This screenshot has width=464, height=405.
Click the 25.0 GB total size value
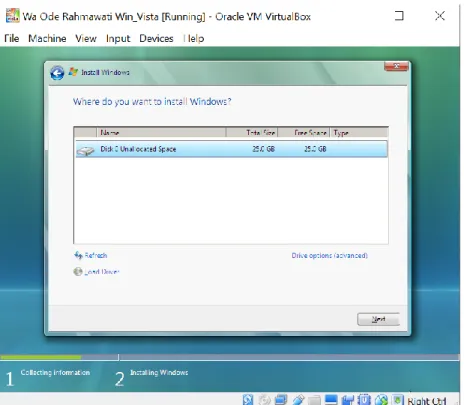tap(263, 149)
